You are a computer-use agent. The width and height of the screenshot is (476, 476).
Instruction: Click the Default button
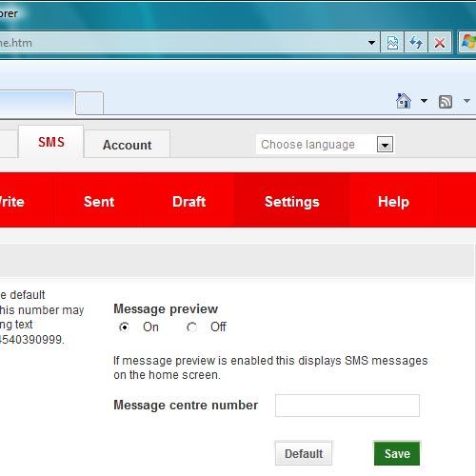point(304,453)
